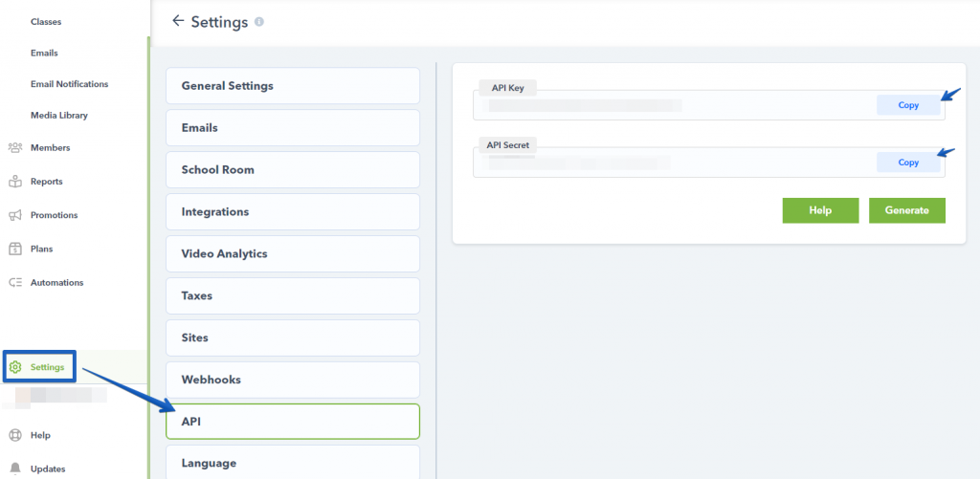Image resolution: width=980 pixels, height=479 pixels.
Task: Copy the API Key value
Action: tap(907, 105)
